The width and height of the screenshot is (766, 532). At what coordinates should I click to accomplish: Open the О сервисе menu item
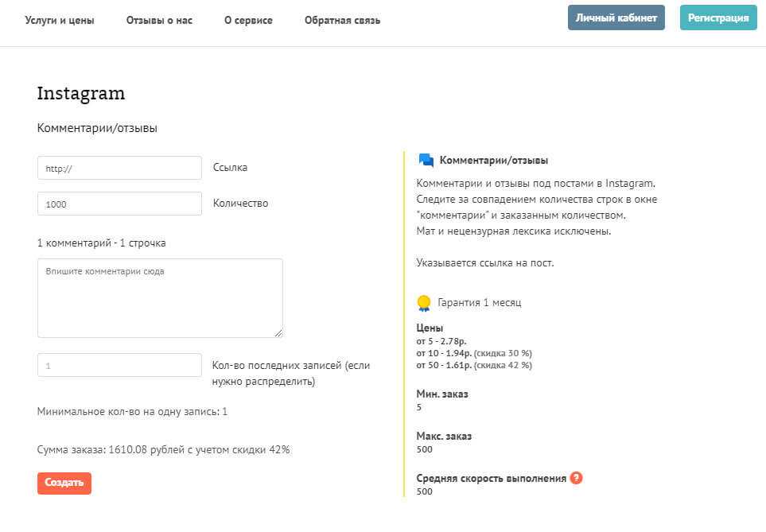[248, 21]
